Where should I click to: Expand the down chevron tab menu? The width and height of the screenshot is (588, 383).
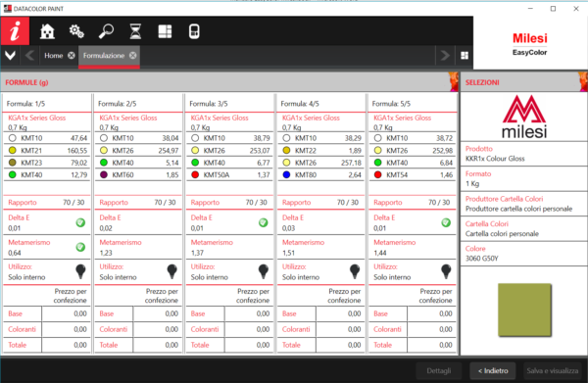pos(10,56)
